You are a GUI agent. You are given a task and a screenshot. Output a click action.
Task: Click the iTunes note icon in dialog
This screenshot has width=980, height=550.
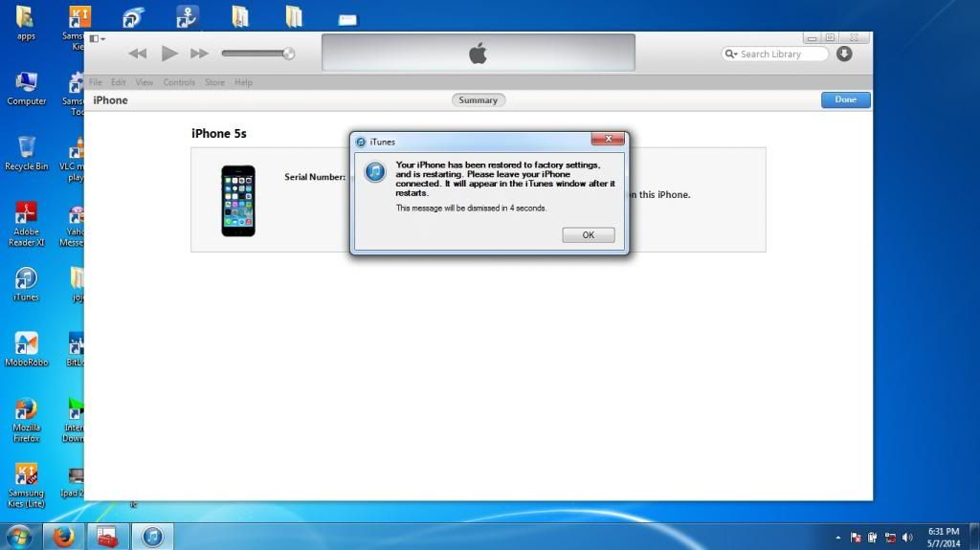coord(375,171)
